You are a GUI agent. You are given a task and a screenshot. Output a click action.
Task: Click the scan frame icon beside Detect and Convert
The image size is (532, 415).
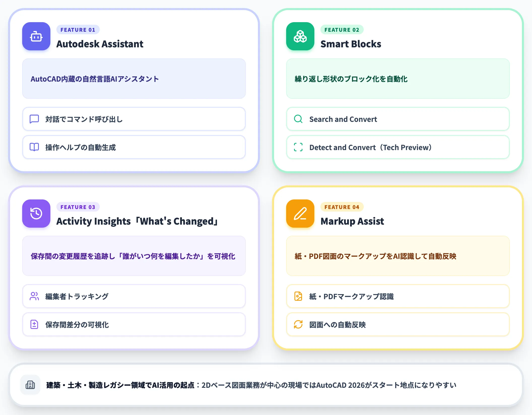[x=298, y=147]
